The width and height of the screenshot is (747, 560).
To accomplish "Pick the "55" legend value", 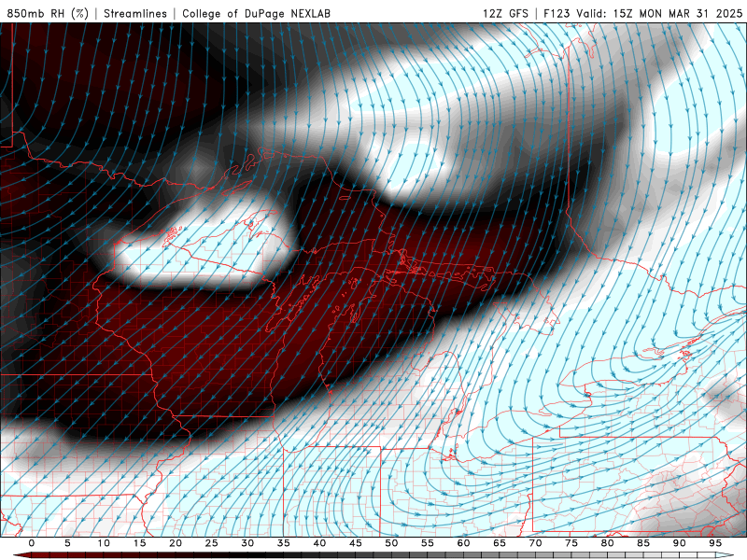I will pos(428,543).
